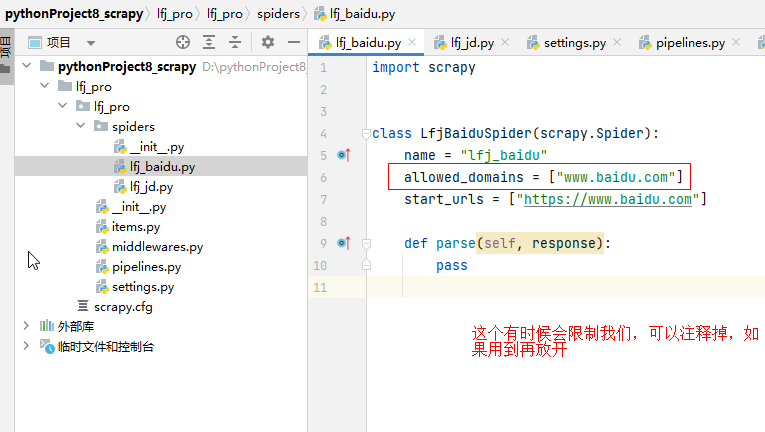Select items.py in project tree

[x=128, y=227]
